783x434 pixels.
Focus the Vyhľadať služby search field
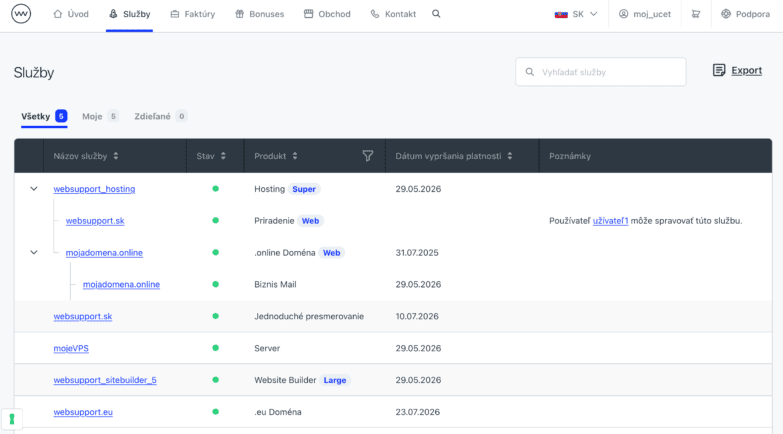tap(601, 72)
